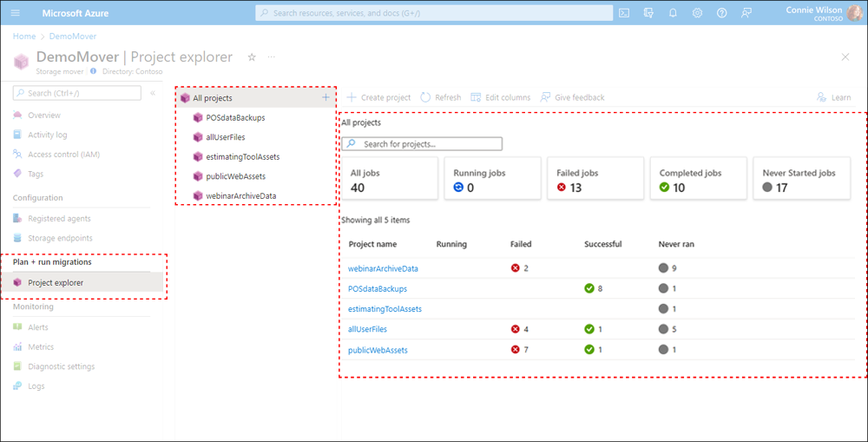Open the estimatingToolAssets link in the table
The width and height of the screenshot is (868, 442).
tap(385, 308)
